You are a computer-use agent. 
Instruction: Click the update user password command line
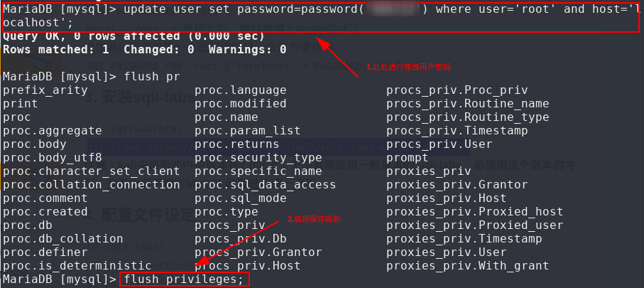tap(320, 12)
